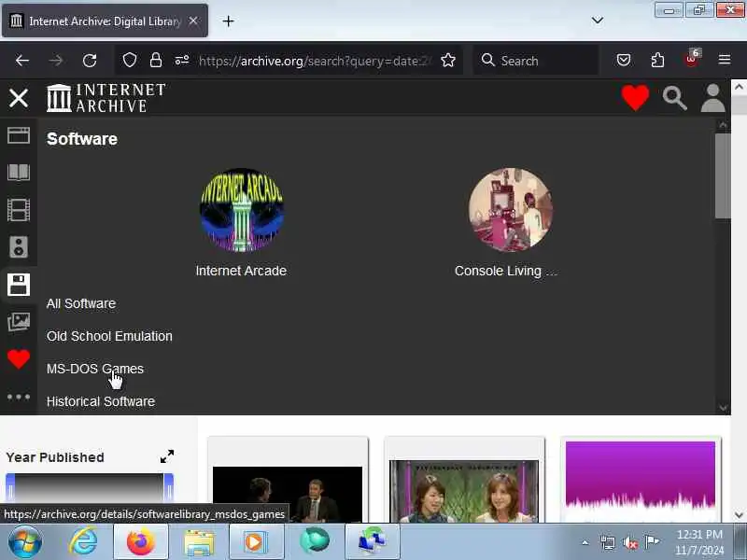Open More ellipsis menu in sidebar

19,397
